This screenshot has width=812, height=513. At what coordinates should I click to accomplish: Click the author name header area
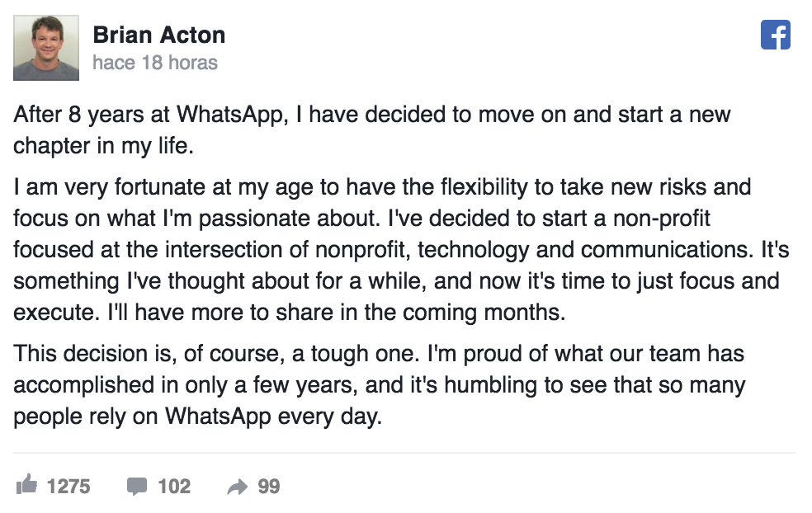click(160, 35)
